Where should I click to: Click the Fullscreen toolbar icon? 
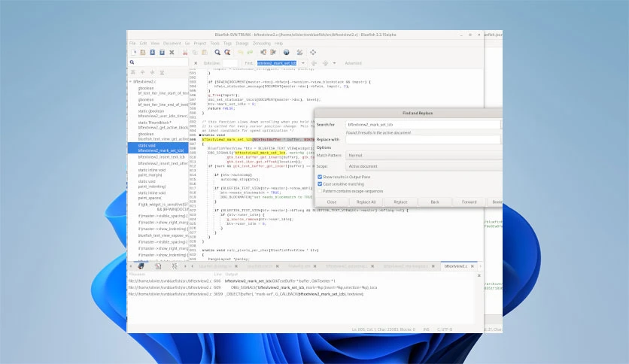click(313, 53)
